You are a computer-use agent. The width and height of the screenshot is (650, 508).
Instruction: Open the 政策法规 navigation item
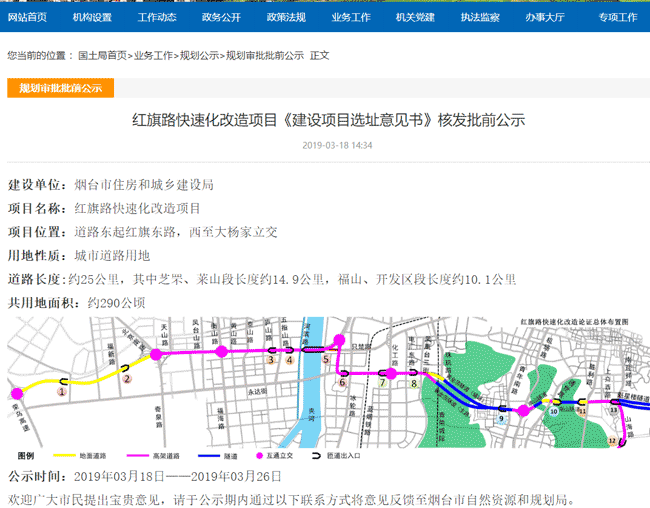286,17
